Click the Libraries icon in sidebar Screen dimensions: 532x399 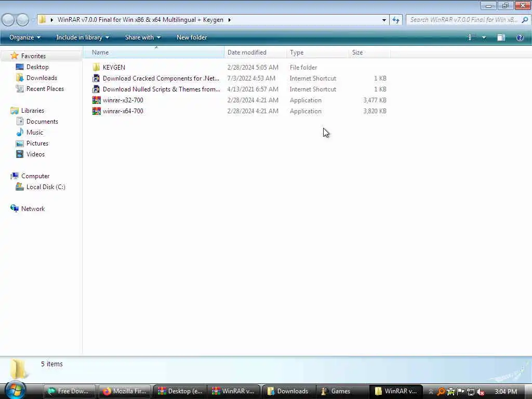tap(14, 111)
